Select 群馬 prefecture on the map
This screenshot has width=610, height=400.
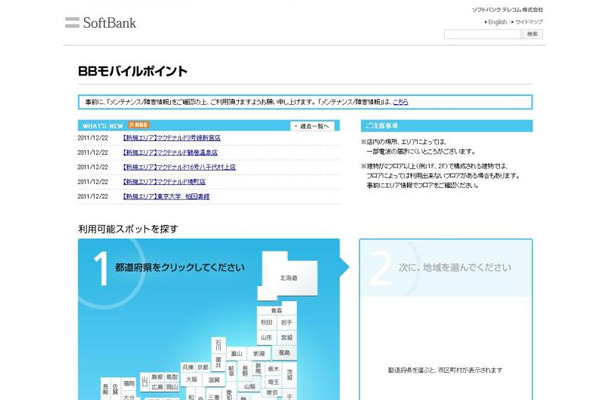[x=258, y=368]
